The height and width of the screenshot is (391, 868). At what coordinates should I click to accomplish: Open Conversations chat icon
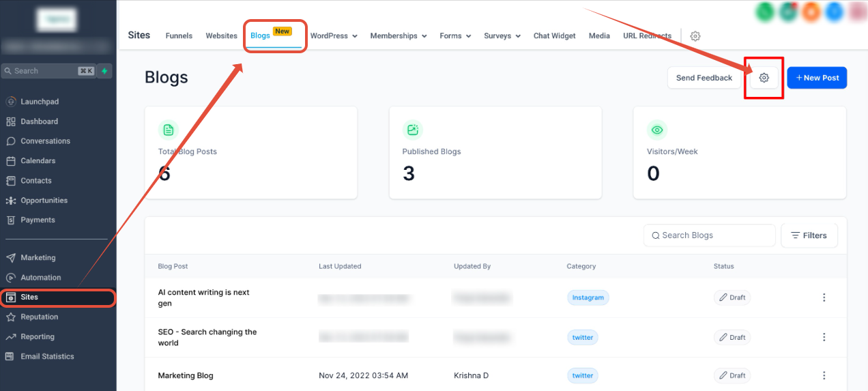point(10,141)
